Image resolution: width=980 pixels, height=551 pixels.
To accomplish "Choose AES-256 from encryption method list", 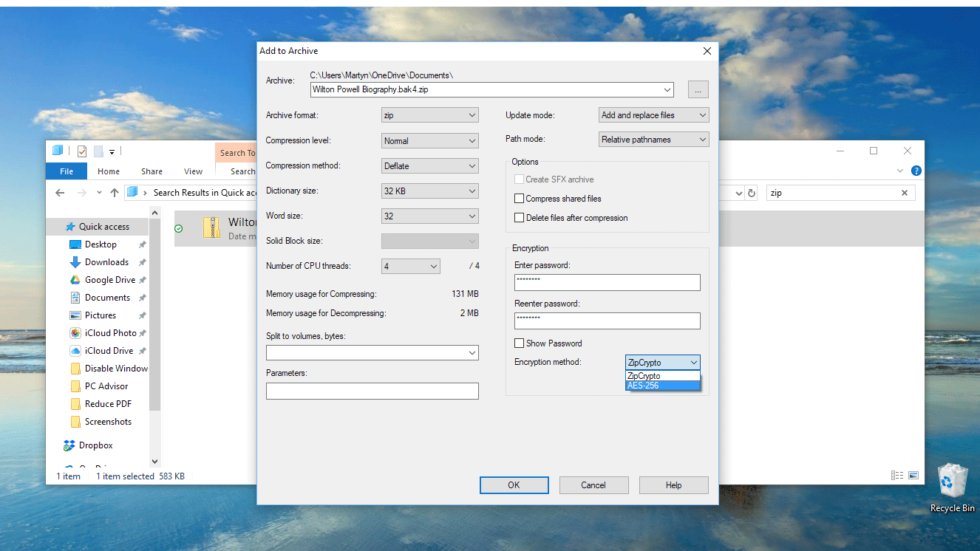I will (661, 386).
